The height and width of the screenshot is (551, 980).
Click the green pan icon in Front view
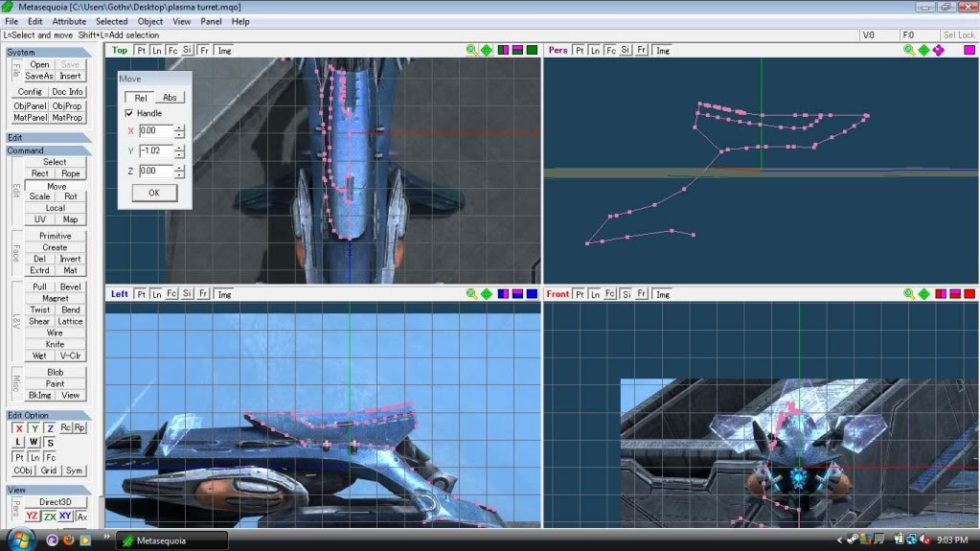coord(923,294)
